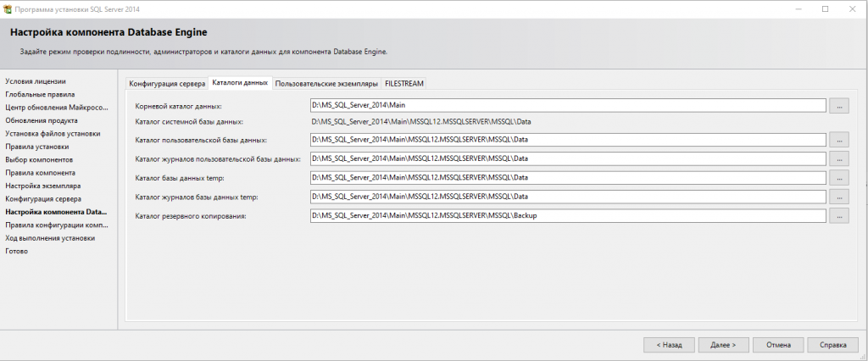Click the Корневой каталог данных label
The width and height of the screenshot is (868, 361).
tap(178, 106)
